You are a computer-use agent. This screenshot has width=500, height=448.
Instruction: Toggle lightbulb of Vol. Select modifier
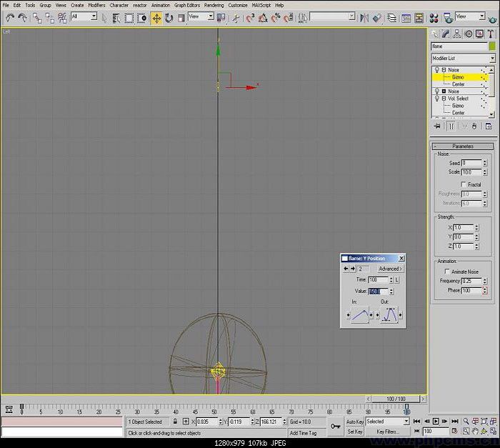tap(437, 99)
